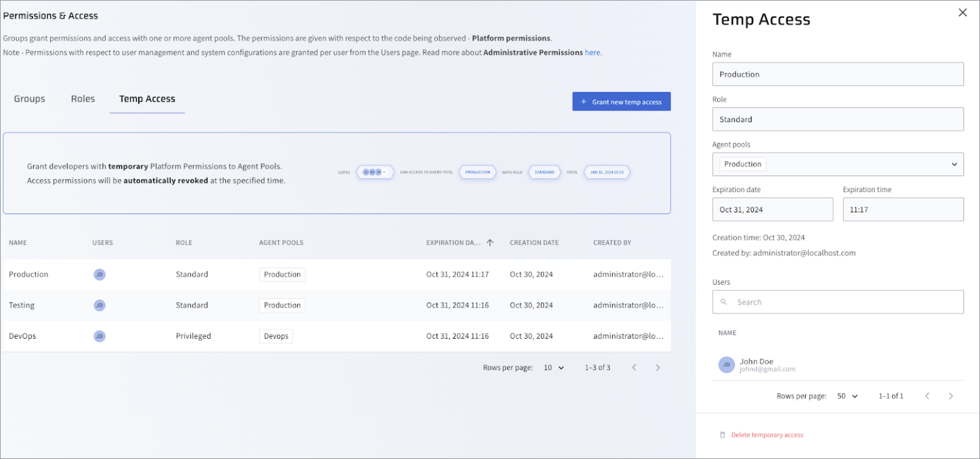980x459 pixels.
Task: Open the Administrative Permissions here link
Action: click(x=592, y=52)
